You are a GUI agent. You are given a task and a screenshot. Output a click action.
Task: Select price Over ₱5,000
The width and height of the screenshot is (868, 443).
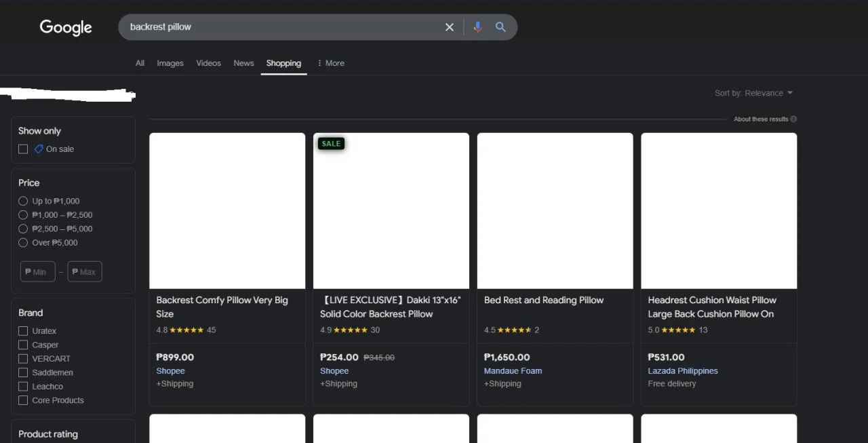(x=23, y=243)
